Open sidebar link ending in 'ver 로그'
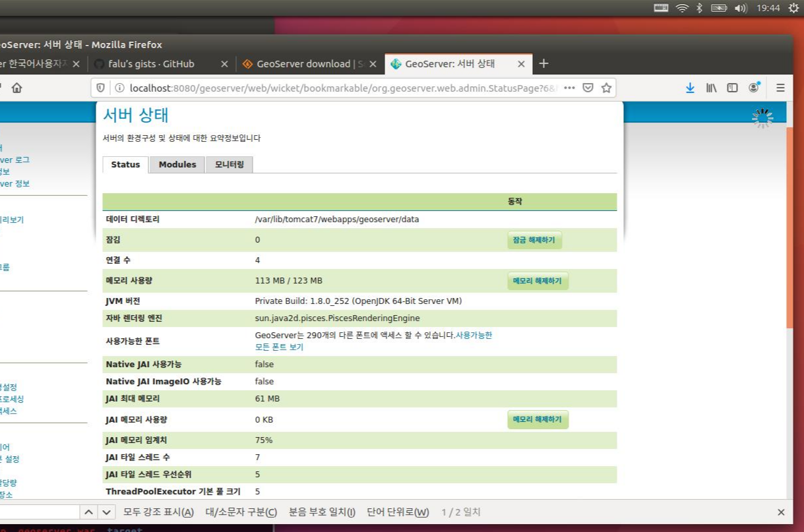The width and height of the screenshot is (804, 532). 15,160
